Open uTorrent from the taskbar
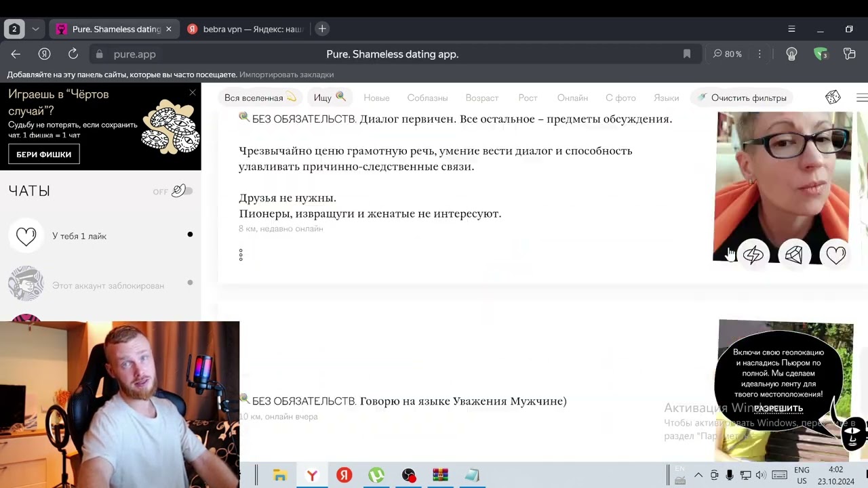Viewport: 868px width, 488px height. (376, 475)
